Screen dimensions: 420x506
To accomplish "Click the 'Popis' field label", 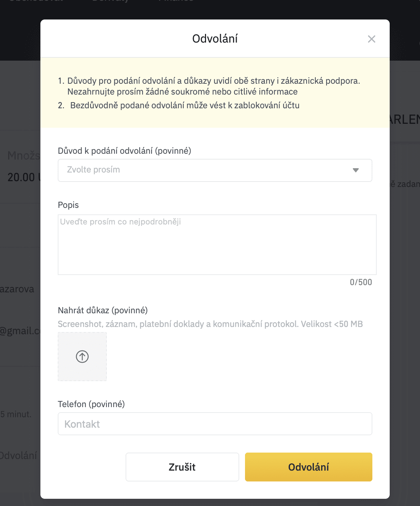I will (68, 205).
